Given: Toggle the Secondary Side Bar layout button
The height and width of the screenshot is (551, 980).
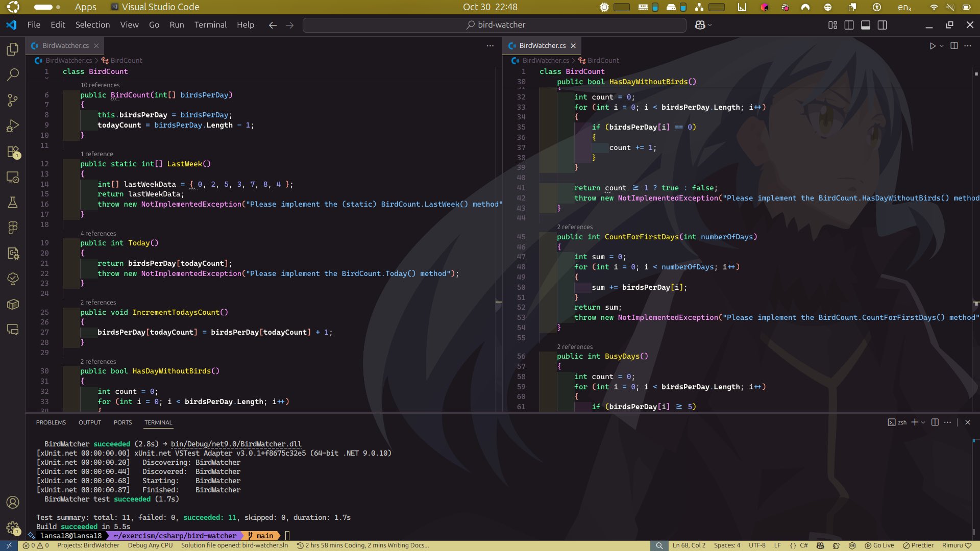Looking at the screenshot, I should pos(882,25).
